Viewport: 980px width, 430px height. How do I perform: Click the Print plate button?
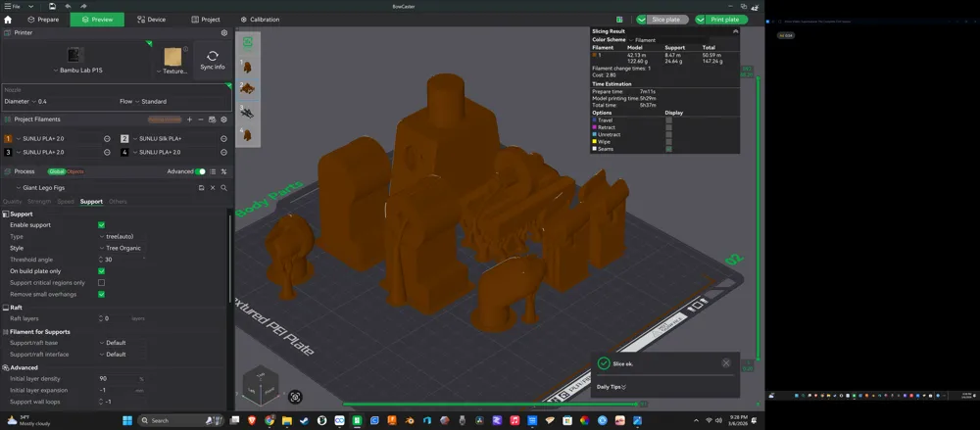(x=726, y=20)
